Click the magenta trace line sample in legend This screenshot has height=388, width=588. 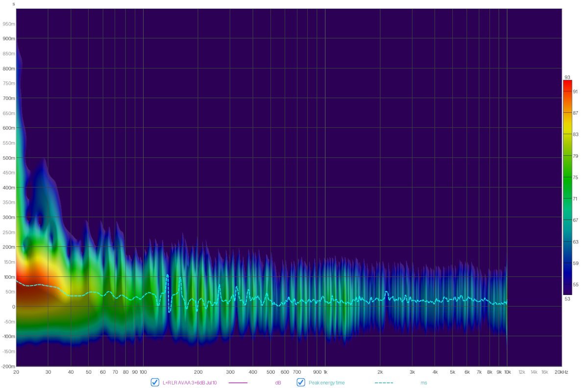point(238,383)
